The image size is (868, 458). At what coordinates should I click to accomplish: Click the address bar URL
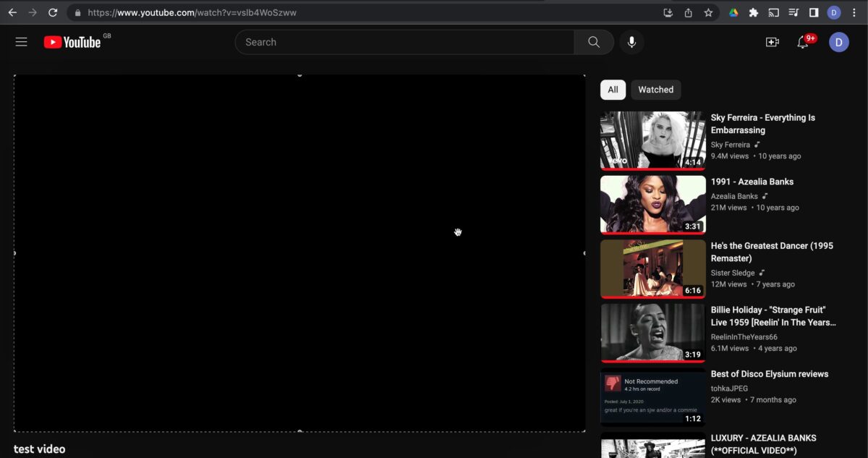pyautogui.click(x=192, y=12)
